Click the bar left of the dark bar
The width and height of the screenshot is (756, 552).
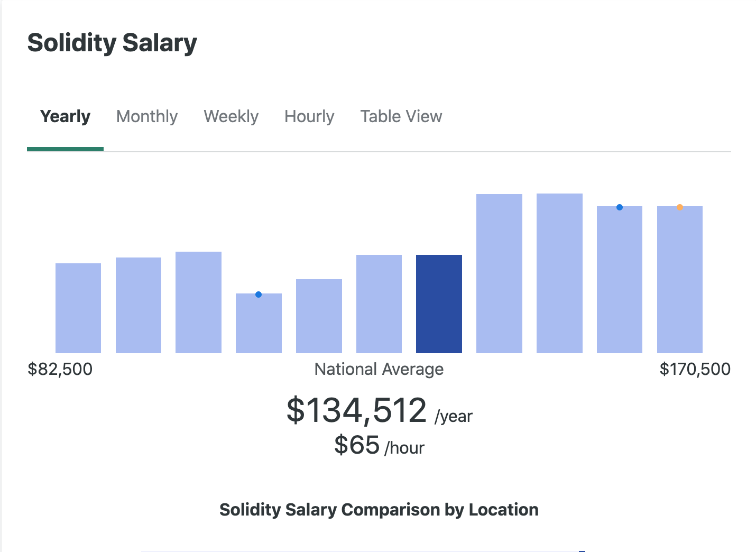[379, 304]
